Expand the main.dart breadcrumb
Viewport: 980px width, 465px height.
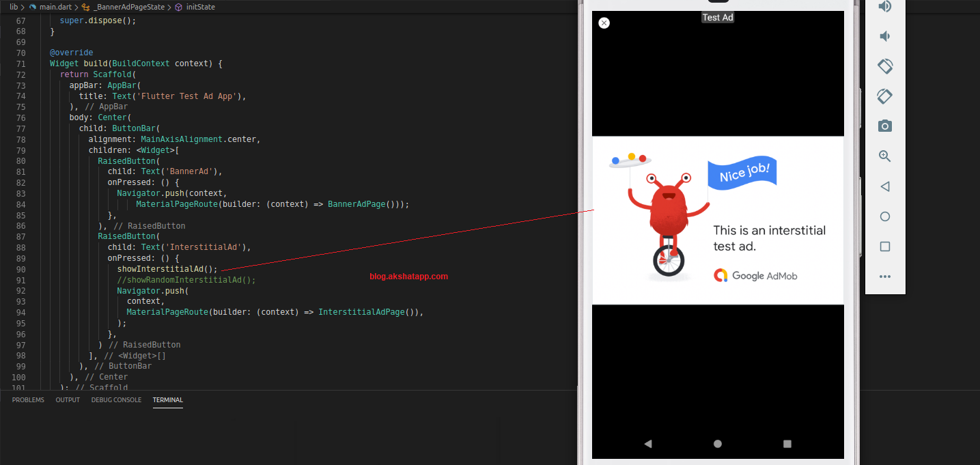click(55, 7)
